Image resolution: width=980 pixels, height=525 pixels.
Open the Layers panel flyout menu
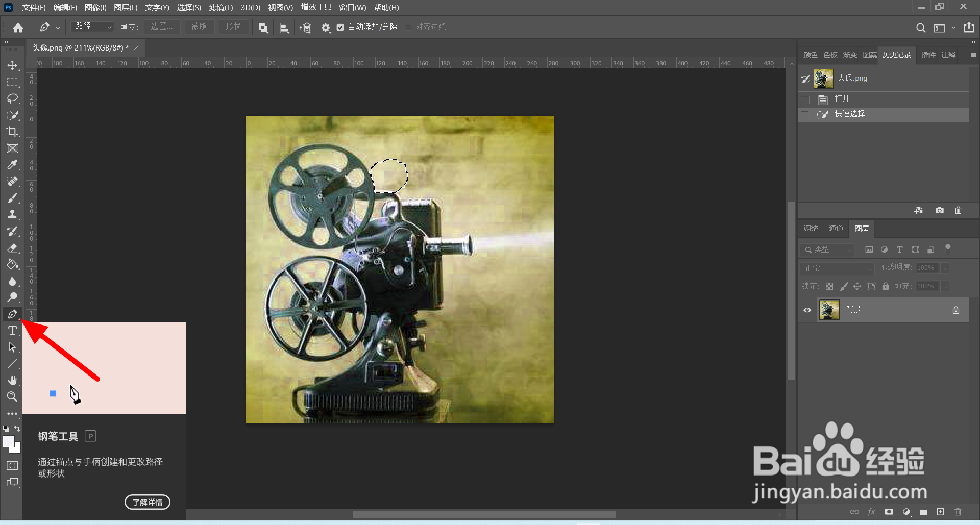click(x=973, y=228)
